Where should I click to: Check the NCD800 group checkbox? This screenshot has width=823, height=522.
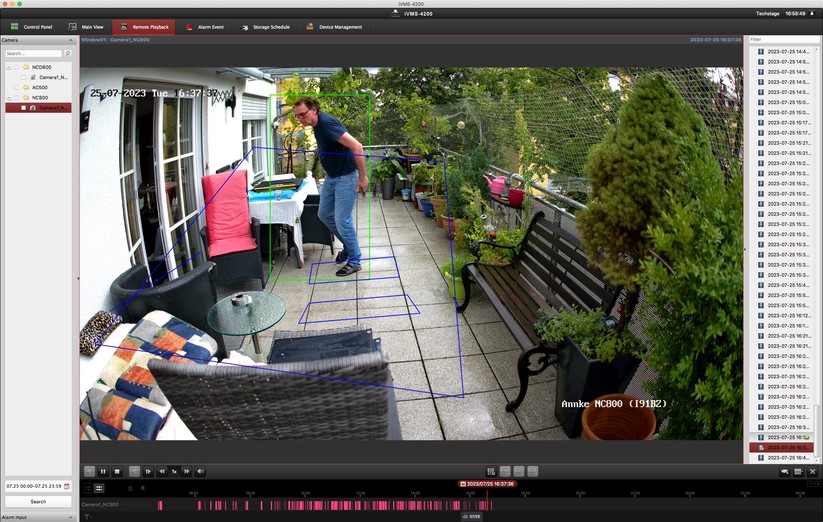click(16, 67)
